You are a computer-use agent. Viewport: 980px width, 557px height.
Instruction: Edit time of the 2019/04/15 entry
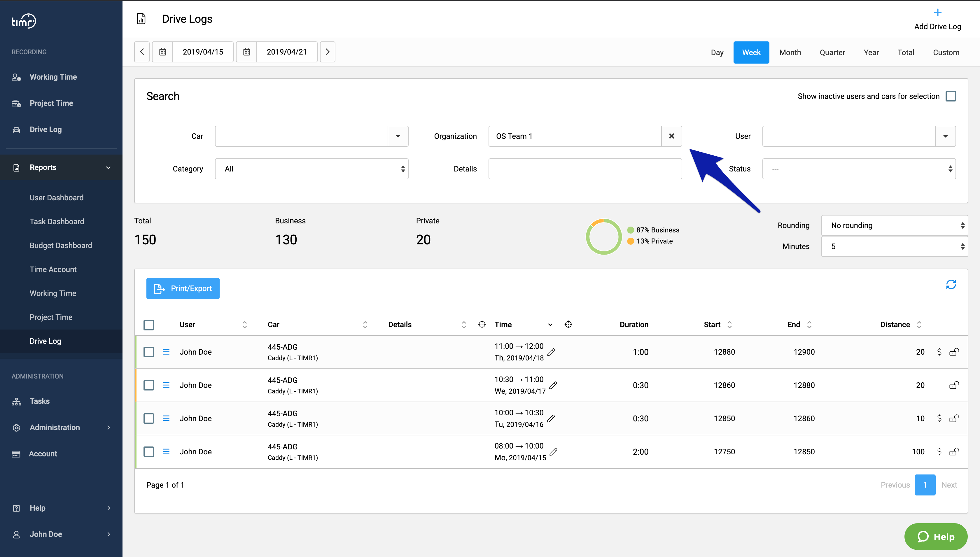554,452
